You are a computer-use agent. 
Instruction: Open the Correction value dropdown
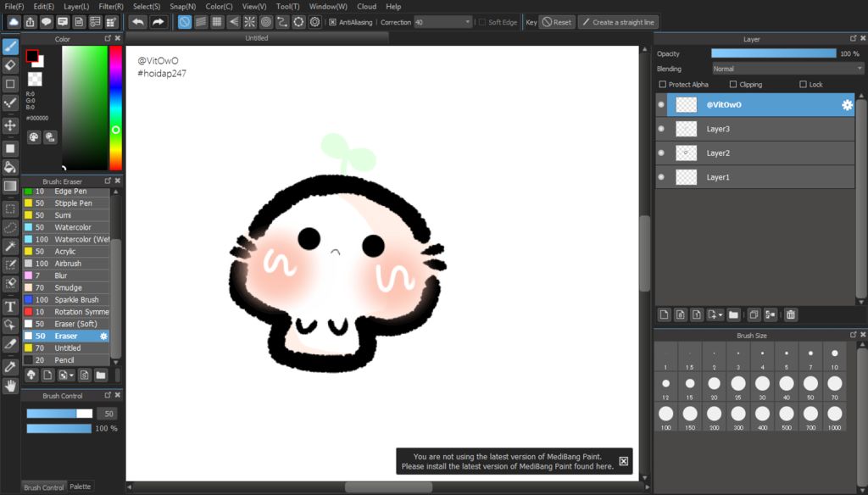[x=442, y=22]
